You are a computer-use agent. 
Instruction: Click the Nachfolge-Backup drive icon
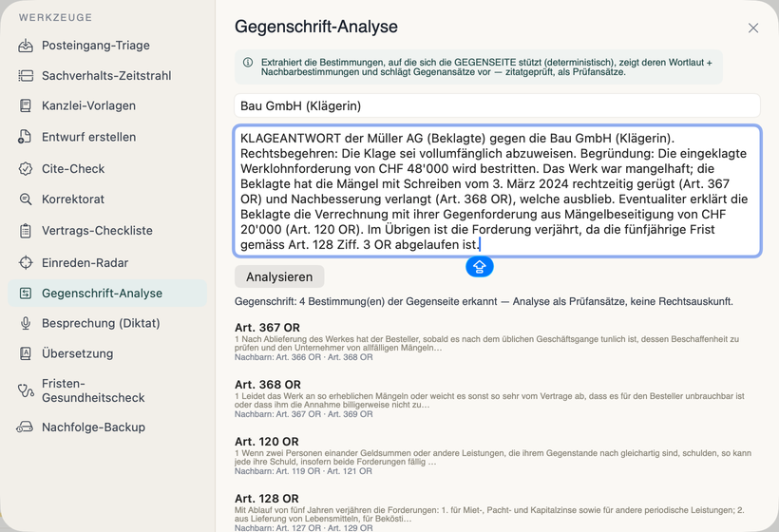coord(25,427)
